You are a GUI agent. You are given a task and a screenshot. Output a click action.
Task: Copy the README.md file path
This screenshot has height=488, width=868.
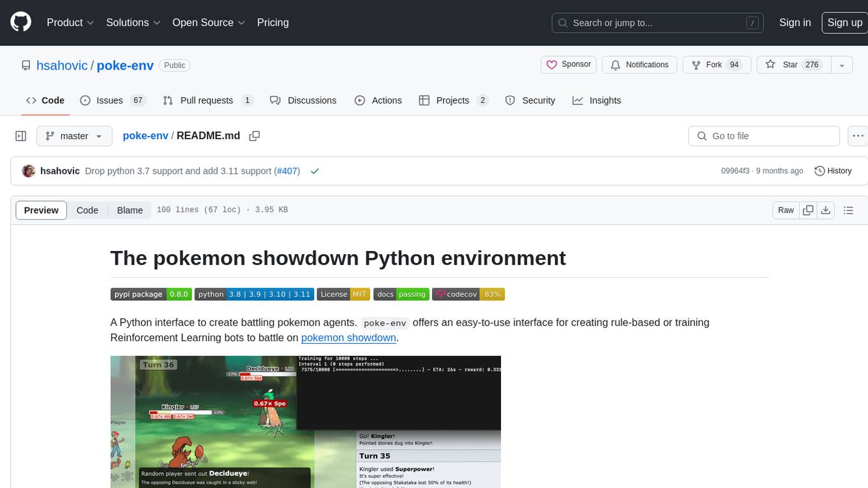(255, 135)
